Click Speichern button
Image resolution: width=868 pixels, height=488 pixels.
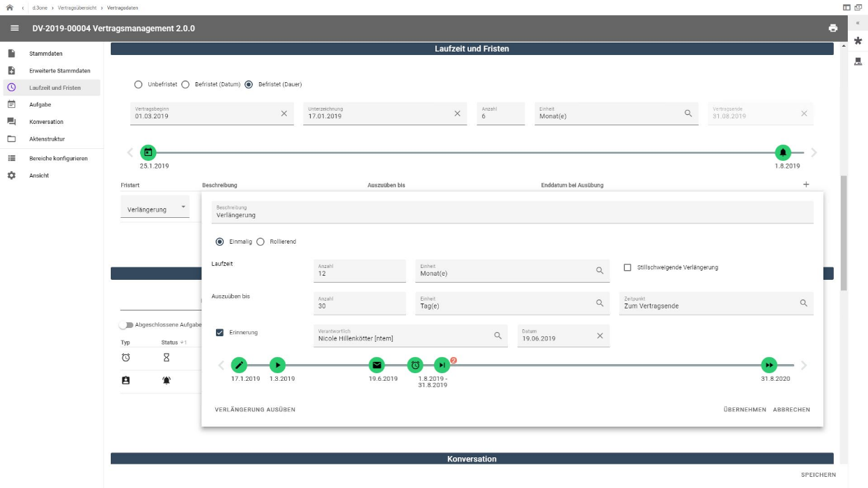pyautogui.click(x=819, y=475)
